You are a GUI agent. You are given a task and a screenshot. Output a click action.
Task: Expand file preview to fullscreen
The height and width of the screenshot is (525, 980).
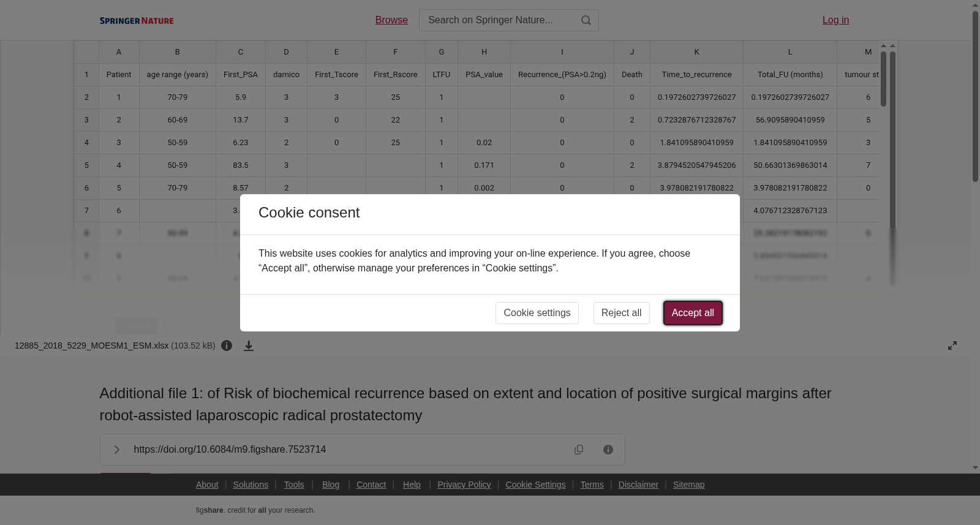click(x=952, y=346)
